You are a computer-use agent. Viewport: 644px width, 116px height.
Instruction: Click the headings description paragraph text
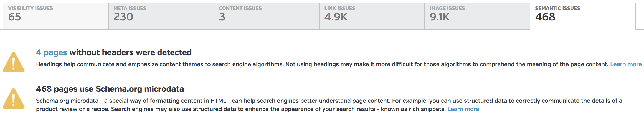pos(305,64)
